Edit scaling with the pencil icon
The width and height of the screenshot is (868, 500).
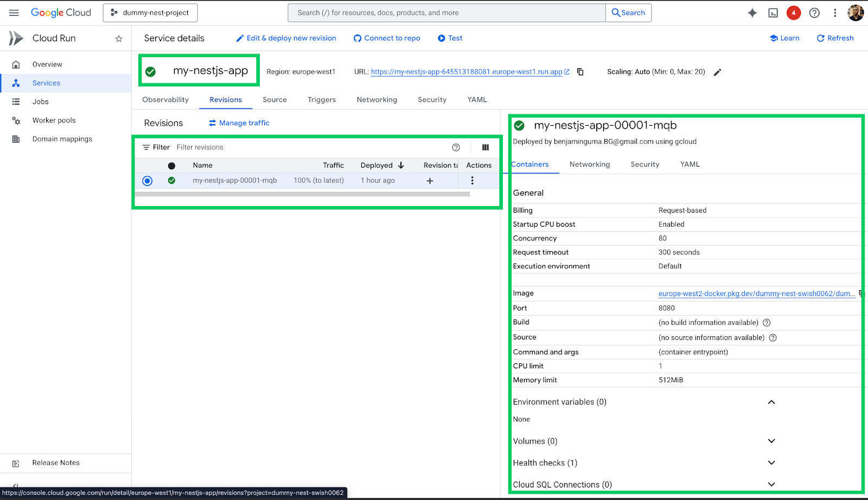click(x=717, y=72)
